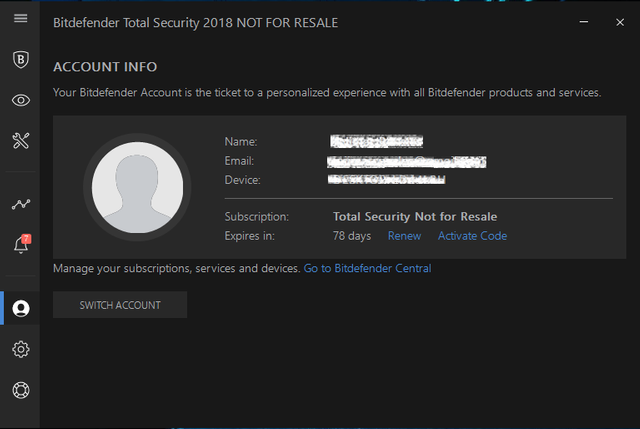The width and height of the screenshot is (640, 429).
Task: Click the profile avatar picture
Action: pos(137,187)
